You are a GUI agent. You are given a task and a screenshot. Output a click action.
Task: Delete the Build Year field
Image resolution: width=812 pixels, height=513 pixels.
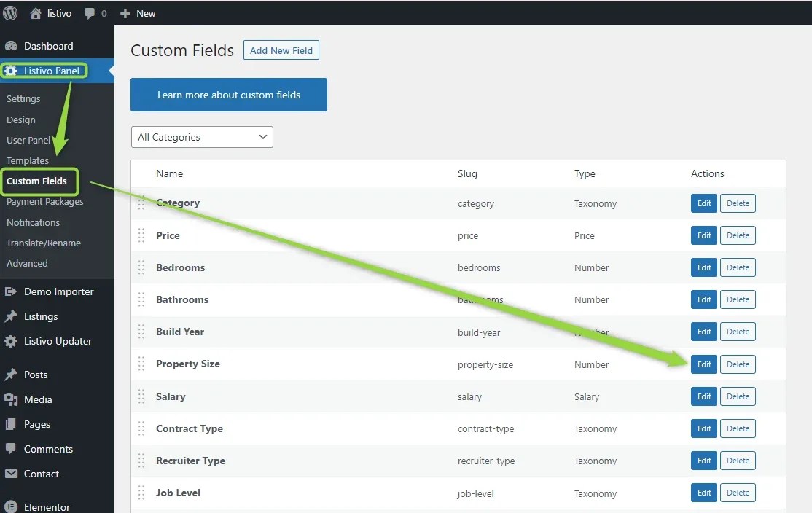point(738,332)
